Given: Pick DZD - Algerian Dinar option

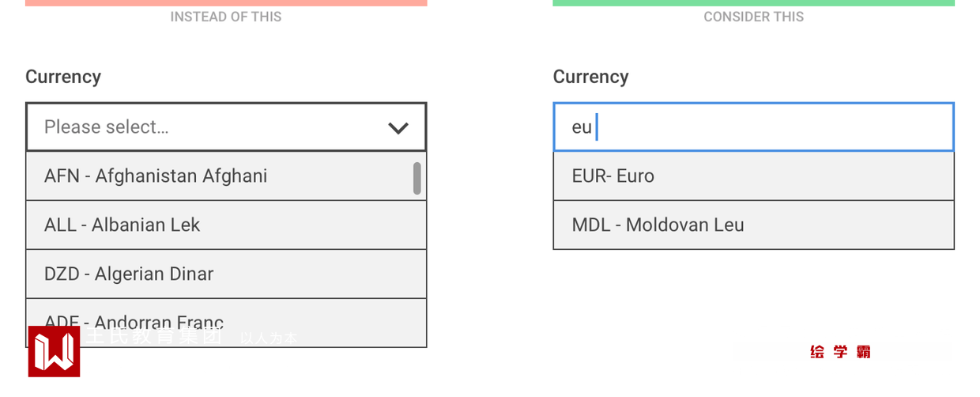Looking at the screenshot, I should (x=129, y=274).
